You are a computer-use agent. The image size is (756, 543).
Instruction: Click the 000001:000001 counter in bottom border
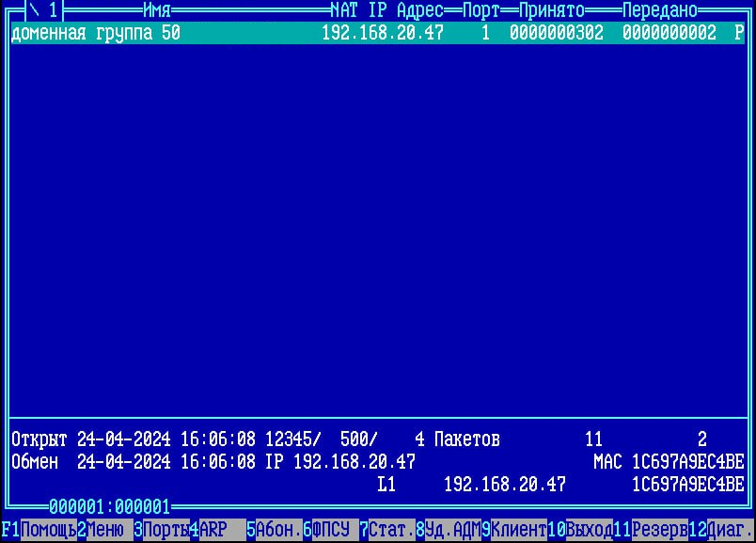click(x=109, y=505)
